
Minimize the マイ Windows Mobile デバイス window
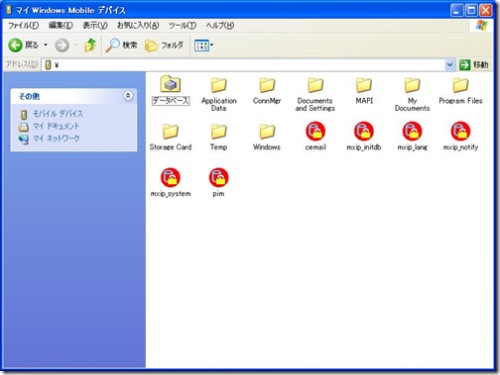pyautogui.click(x=456, y=10)
